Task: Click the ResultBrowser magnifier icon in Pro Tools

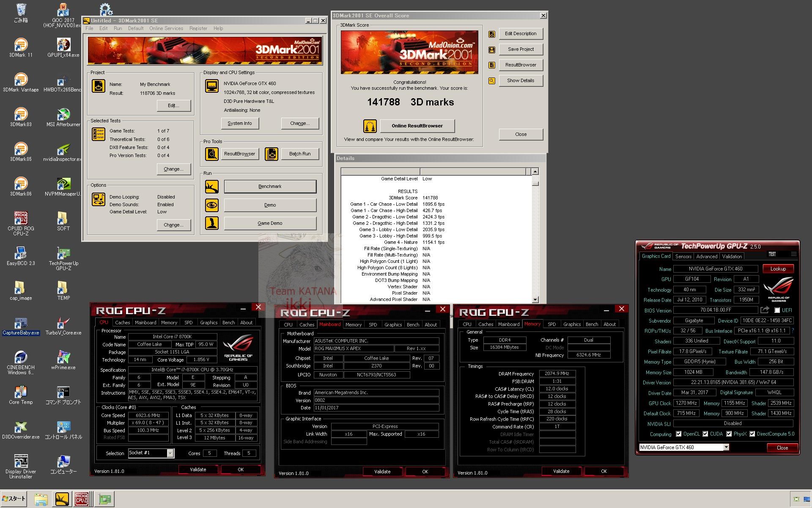Action: 212,154
